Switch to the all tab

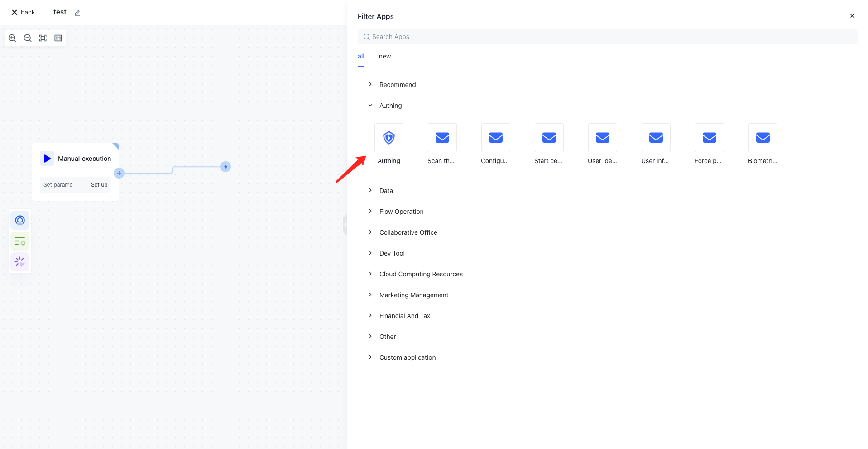(361, 57)
